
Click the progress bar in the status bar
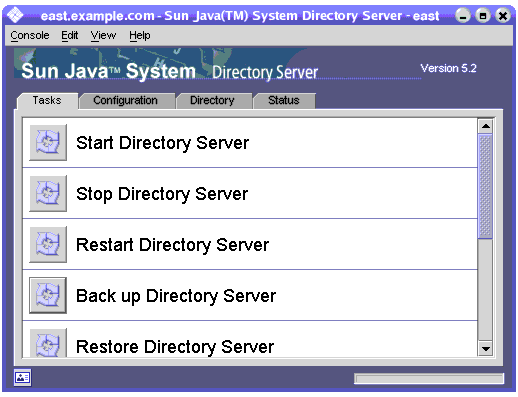(x=429, y=379)
